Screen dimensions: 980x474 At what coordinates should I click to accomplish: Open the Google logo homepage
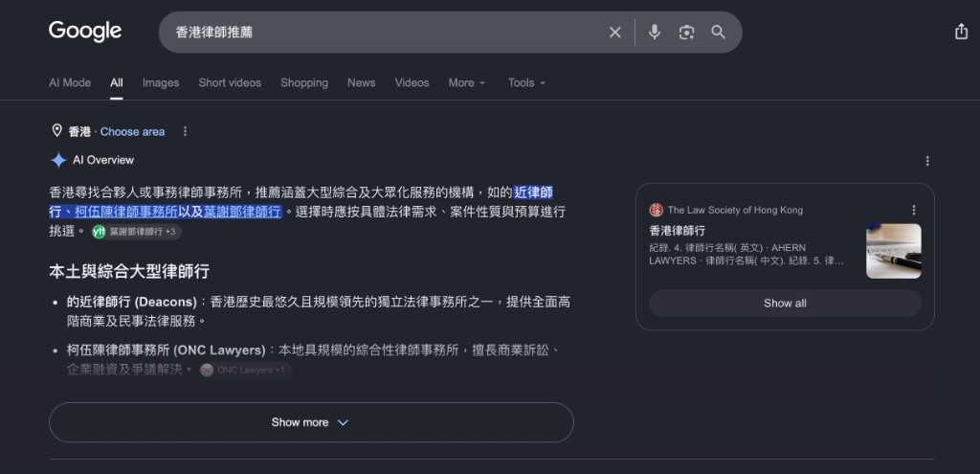85,32
